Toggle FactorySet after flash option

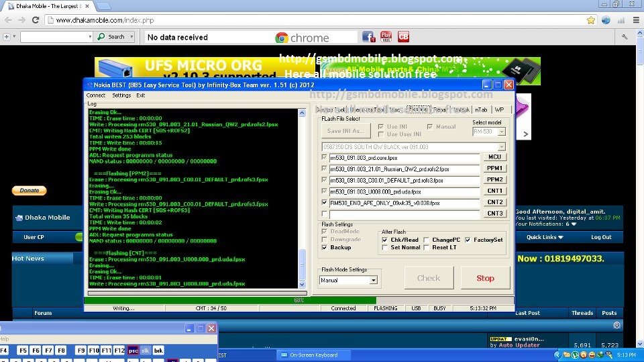(468, 239)
